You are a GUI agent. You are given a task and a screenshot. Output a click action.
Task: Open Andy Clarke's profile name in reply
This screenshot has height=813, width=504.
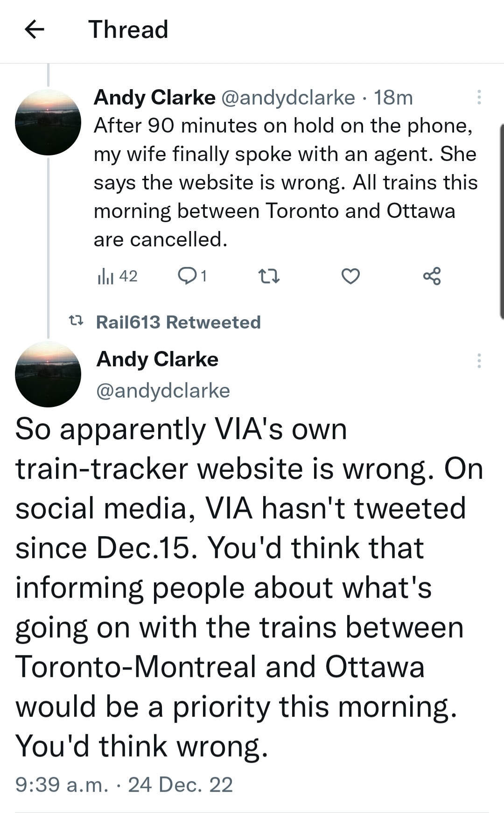point(154,97)
